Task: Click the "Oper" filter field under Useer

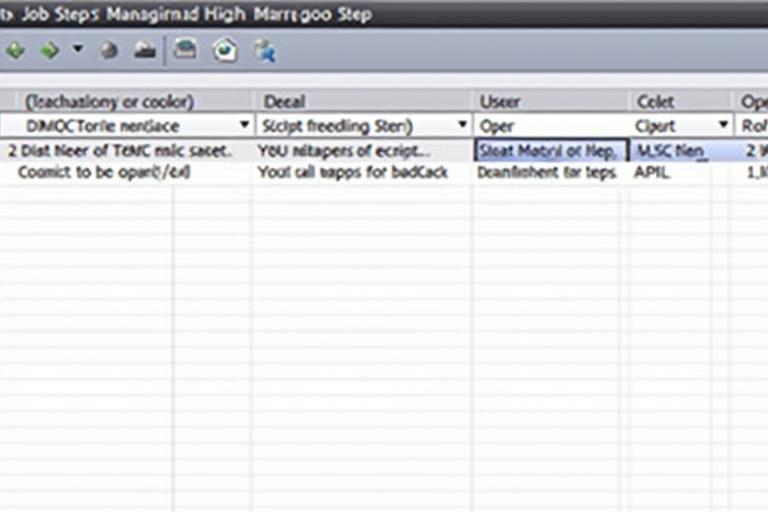Action: coord(550,126)
